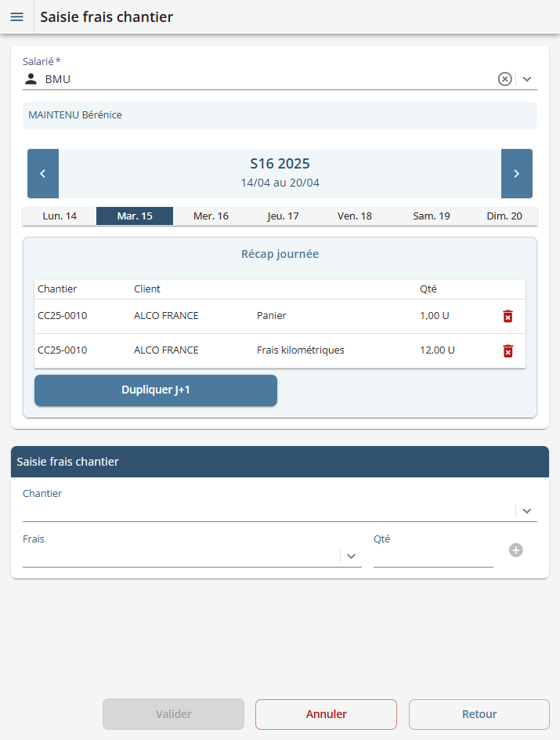
Task: Advance to the next week
Action: 516,173
